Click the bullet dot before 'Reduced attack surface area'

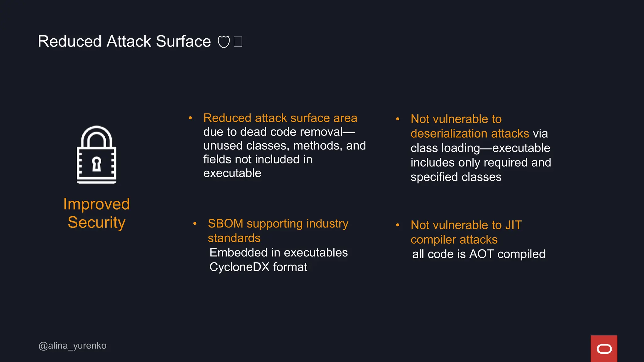coord(190,118)
